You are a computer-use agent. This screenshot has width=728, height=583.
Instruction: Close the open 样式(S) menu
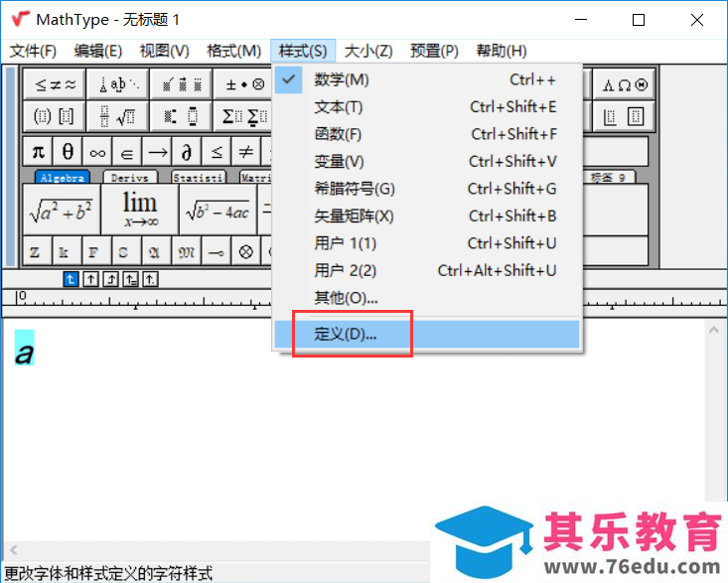pos(303,51)
